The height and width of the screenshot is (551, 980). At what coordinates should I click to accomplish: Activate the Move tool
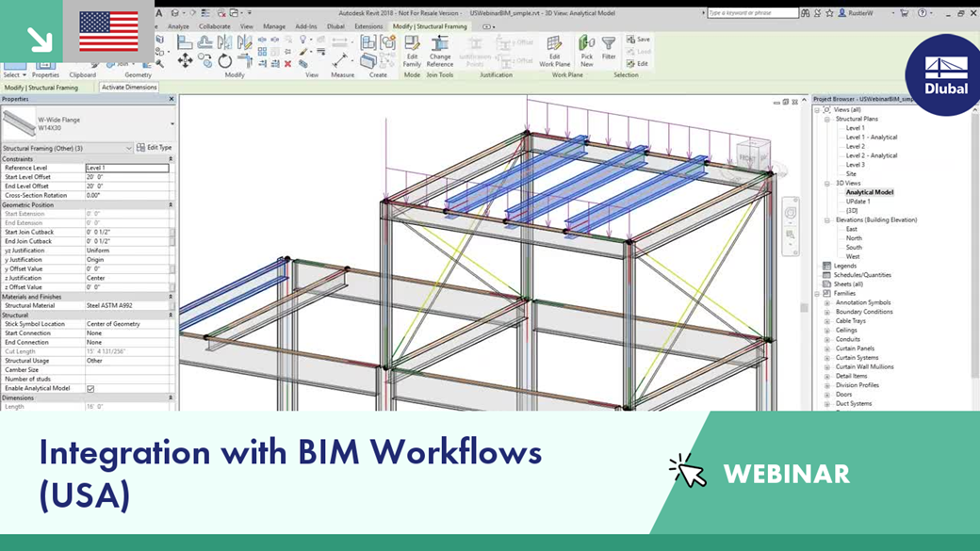(x=185, y=60)
